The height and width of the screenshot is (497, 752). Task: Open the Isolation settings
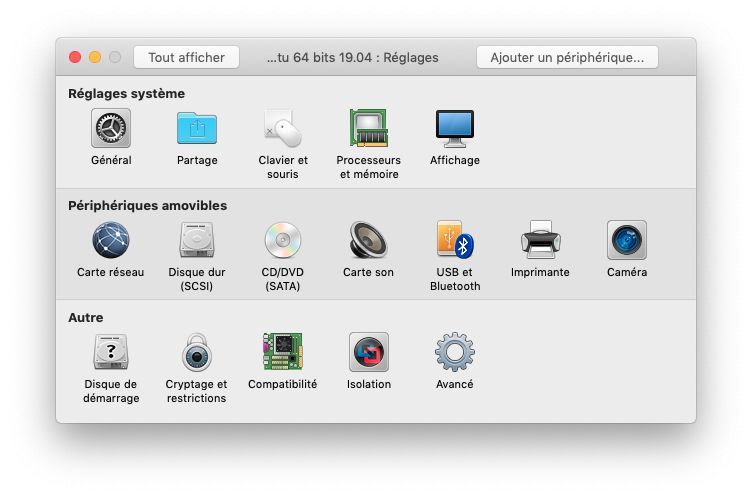tap(368, 352)
